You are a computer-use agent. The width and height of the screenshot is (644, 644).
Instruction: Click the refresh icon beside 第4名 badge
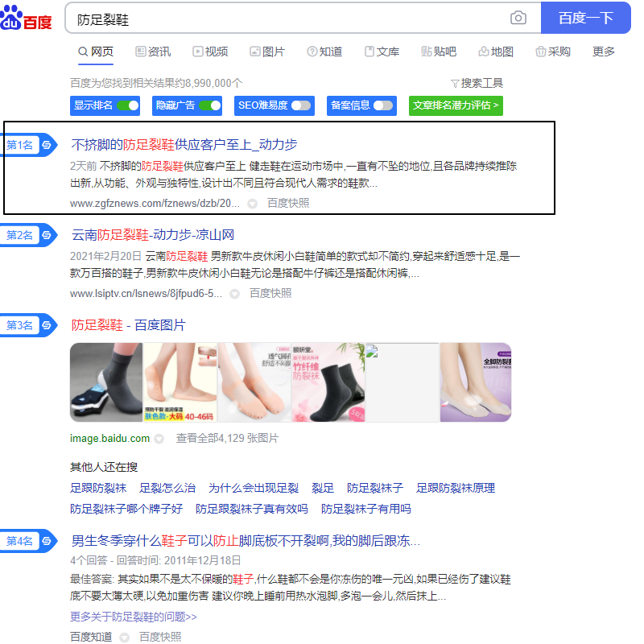pos(47,541)
